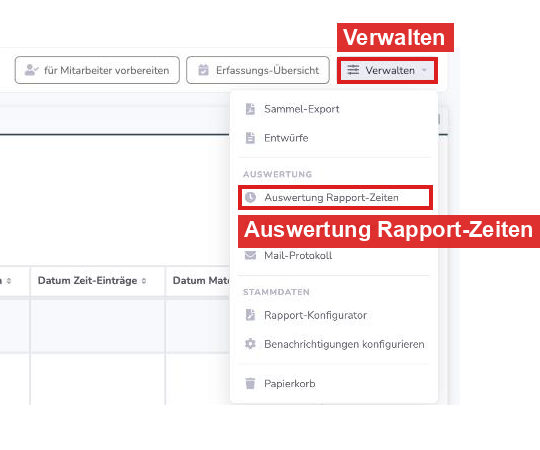The height and width of the screenshot is (450, 540).
Task: Open the Rapport-Konfigurator entry
Action: click(334, 315)
